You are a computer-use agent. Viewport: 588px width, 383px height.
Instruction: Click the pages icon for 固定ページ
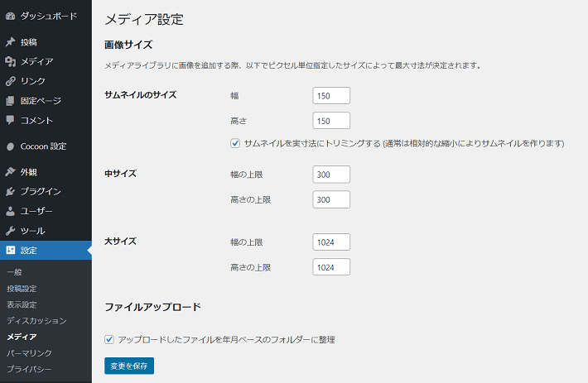11,101
